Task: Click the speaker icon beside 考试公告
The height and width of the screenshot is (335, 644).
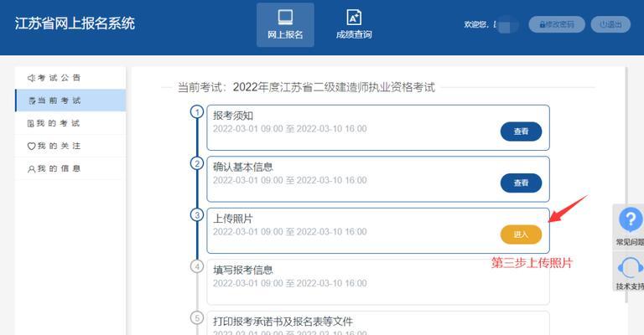Action: pos(31,78)
